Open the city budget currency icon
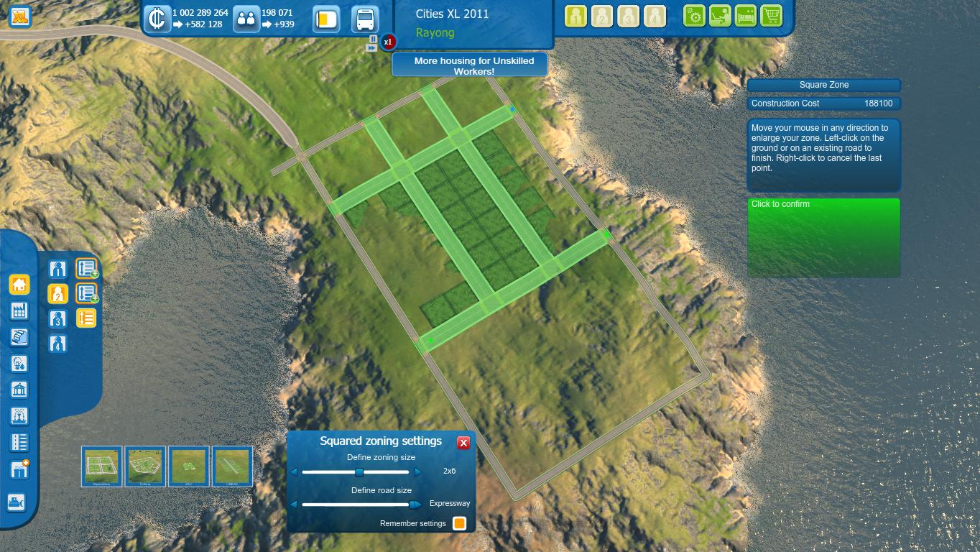Image resolution: width=980 pixels, height=552 pixels. tap(157, 19)
